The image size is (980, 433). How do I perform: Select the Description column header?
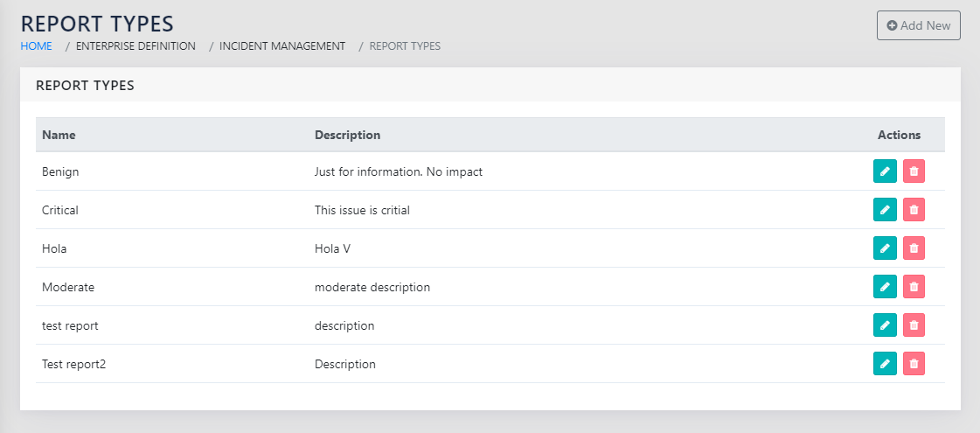[347, 135]
